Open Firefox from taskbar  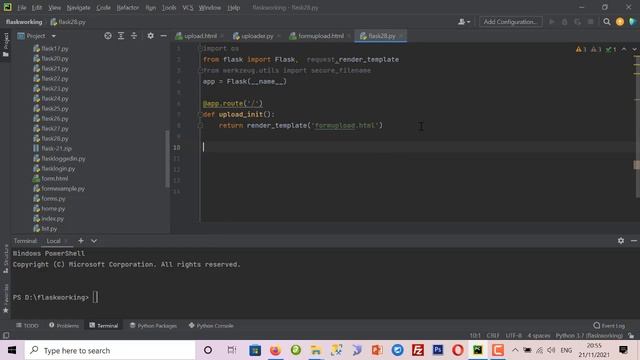click(276, 350)
